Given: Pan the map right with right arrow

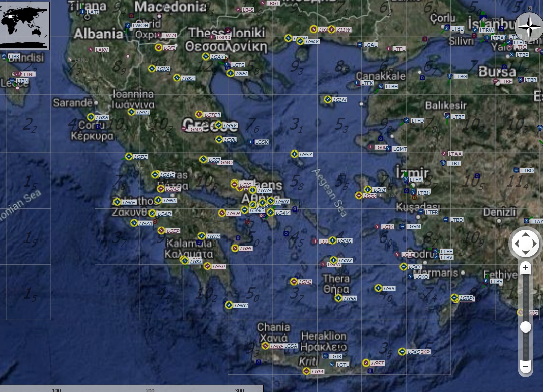Looking at the screenshot, I should (x=535, y=244).
